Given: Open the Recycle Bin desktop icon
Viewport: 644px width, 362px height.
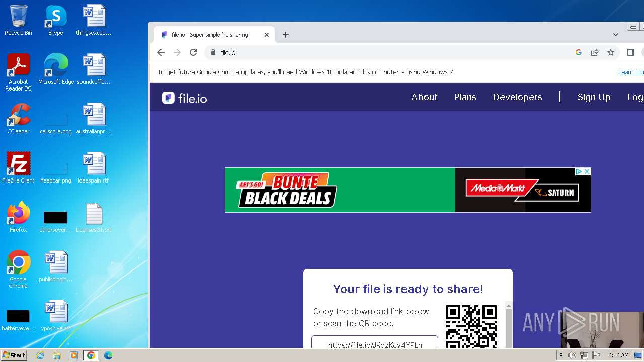Looking at the screenshot, I should [x=18, y=20].
